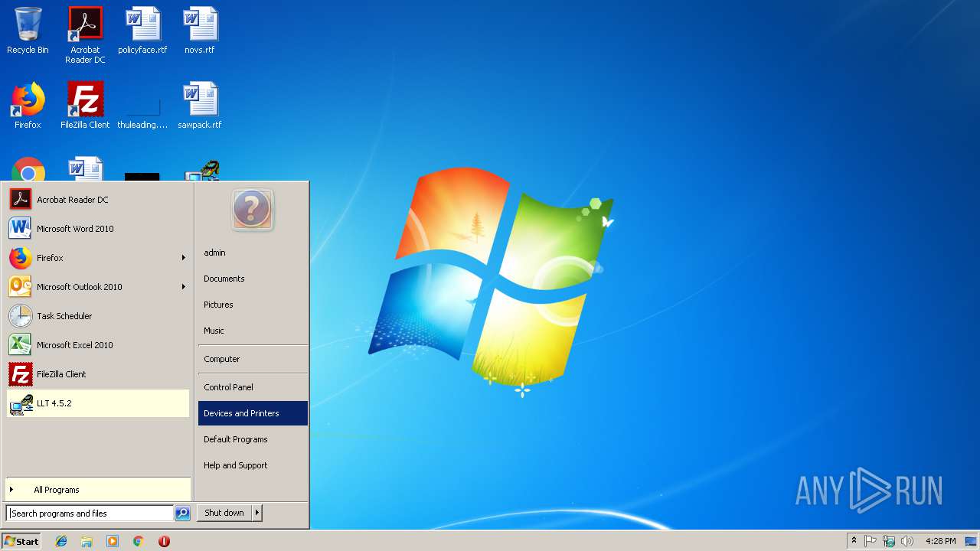Select novs.rtf desktop file
Screen dimensions: 980x551
pos(200,31)
